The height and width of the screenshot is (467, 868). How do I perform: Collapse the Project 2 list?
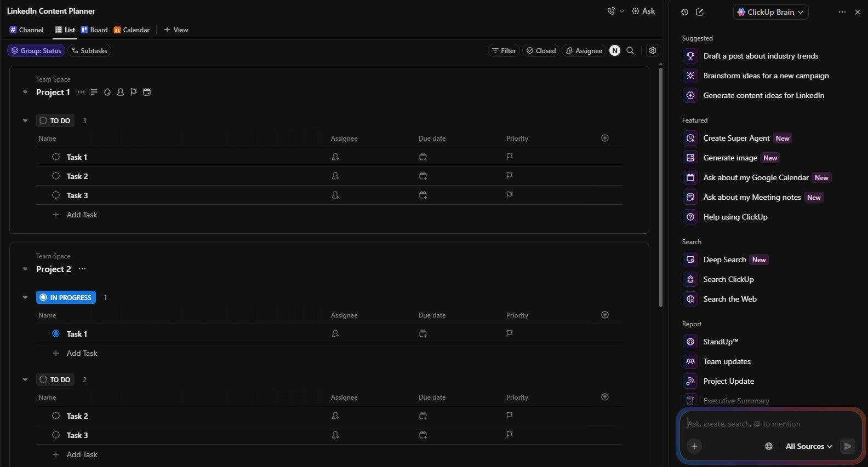click(x=25, y=269)
